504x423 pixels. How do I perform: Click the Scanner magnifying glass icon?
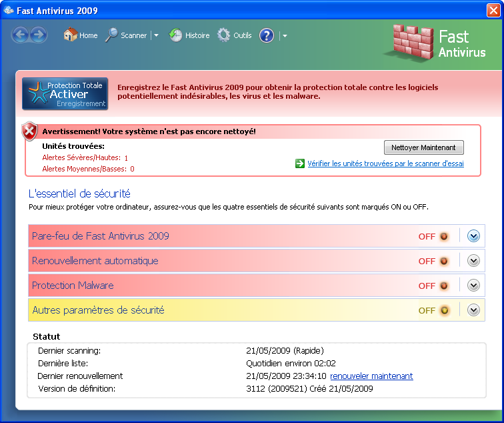(111, 35)
